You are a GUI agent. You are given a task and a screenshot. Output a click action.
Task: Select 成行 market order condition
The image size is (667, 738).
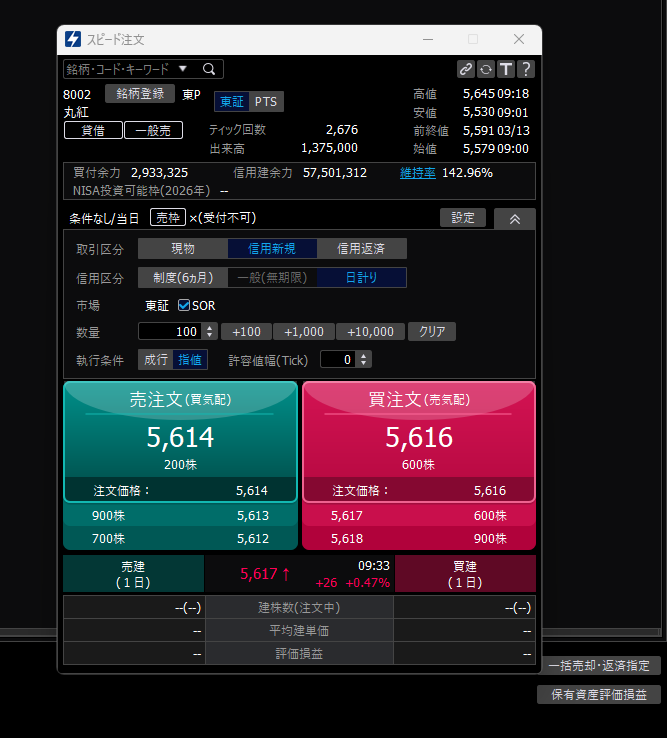tap(156, 359)
